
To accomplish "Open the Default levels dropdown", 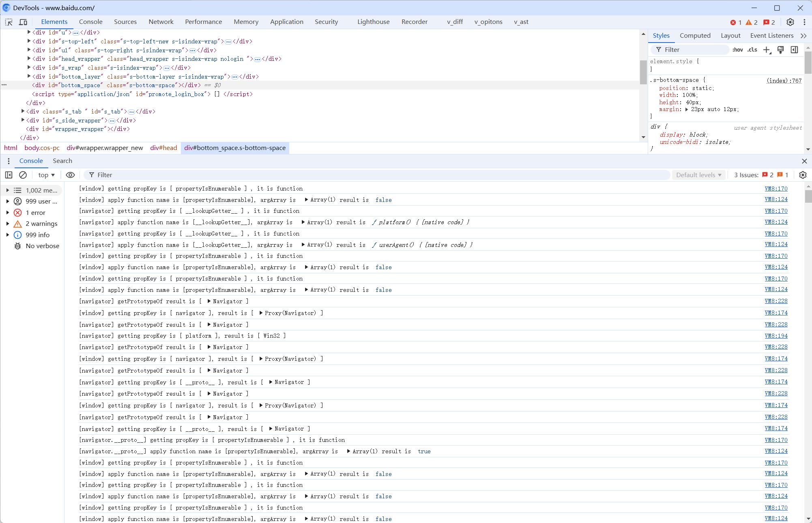I will point(698,175).
